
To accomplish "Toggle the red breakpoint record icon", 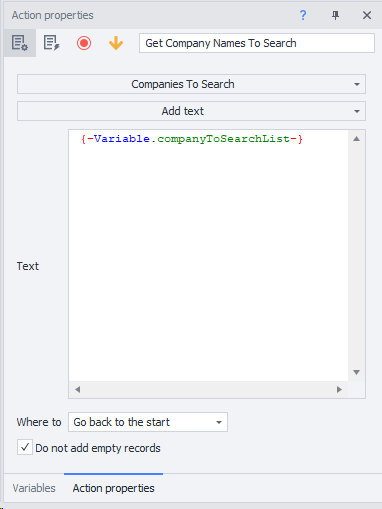I will pos(84,43).
